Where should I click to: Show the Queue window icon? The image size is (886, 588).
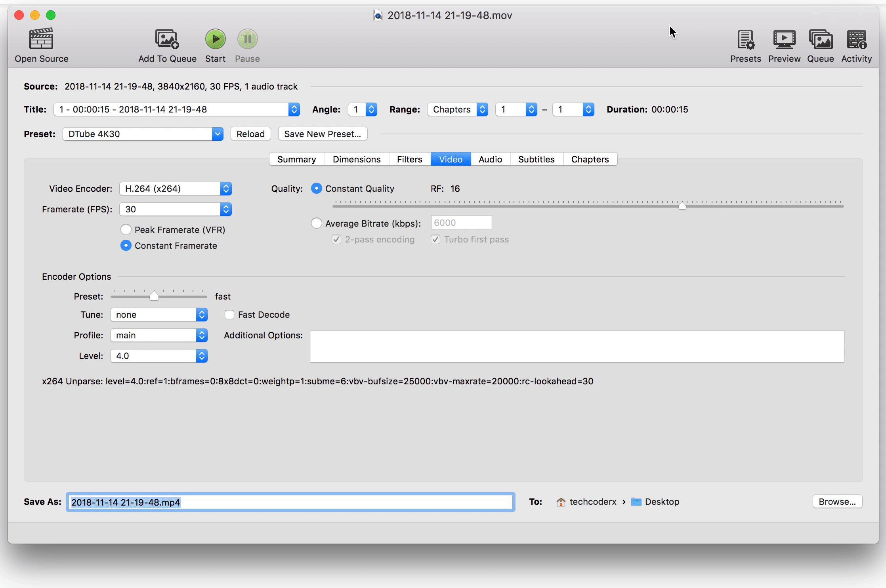coord(820,40)
